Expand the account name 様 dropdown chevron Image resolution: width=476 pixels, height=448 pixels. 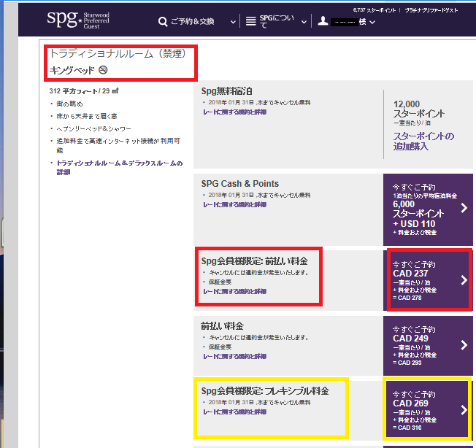point(372,22)
